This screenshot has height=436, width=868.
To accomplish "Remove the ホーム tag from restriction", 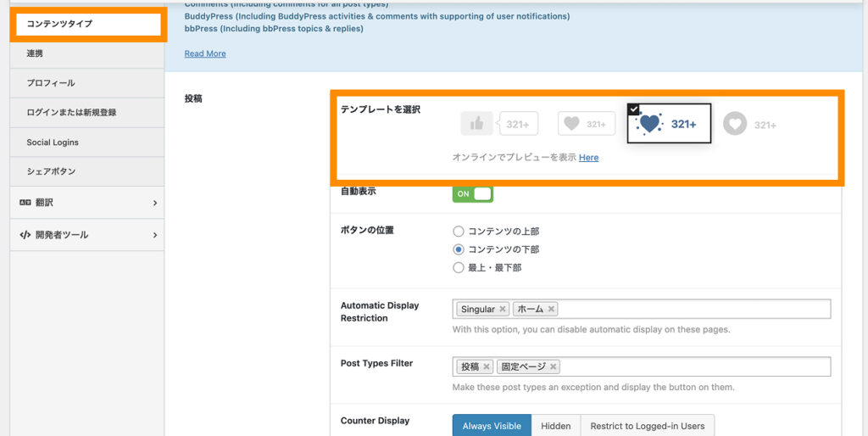I will 551,310.
